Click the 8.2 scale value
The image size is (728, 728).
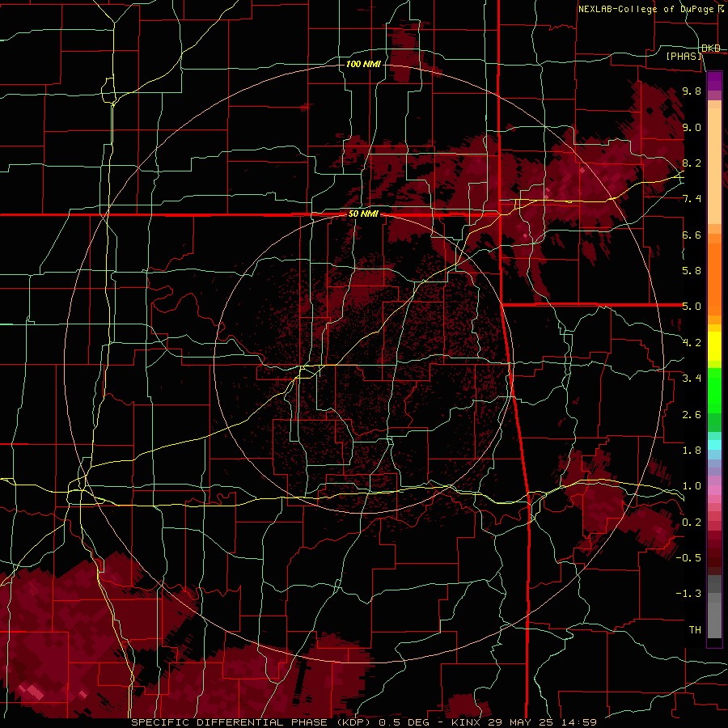(692, 163)
